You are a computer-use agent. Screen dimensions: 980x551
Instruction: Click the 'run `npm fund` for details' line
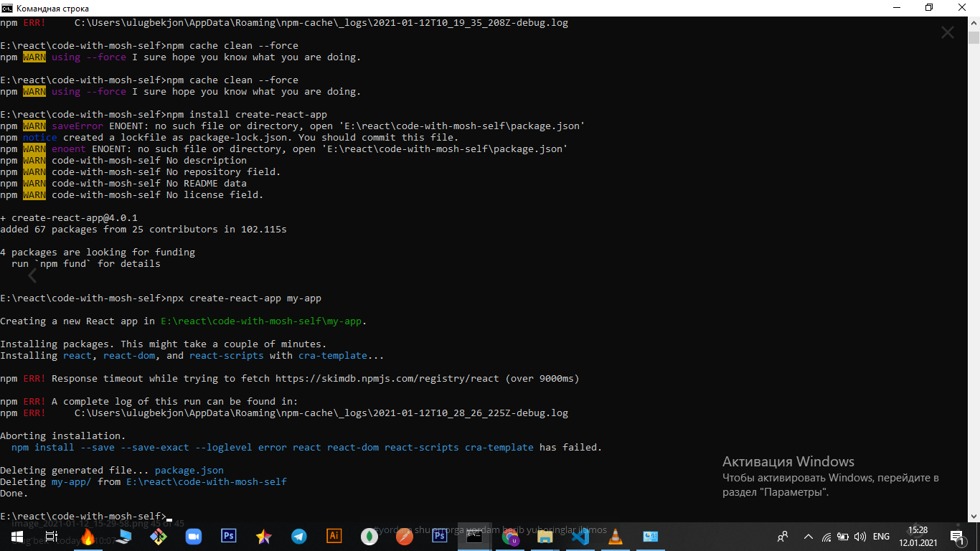click(x=86, y=264)
